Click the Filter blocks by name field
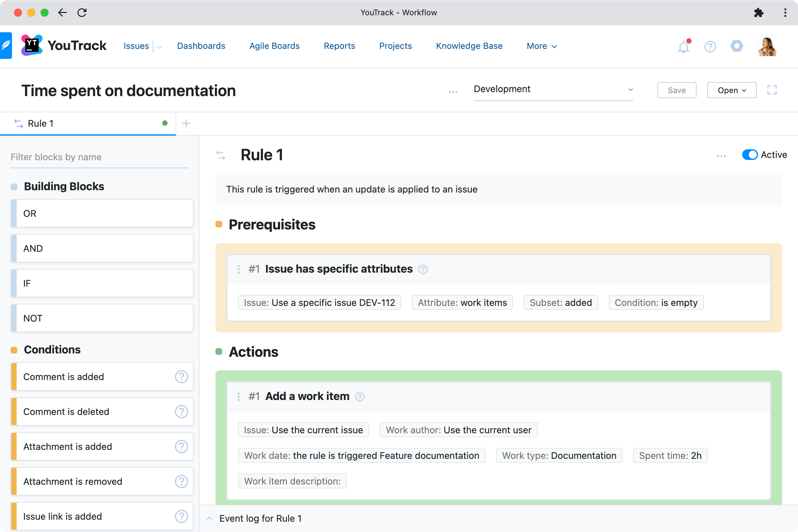This screenshot has width=798, height=532. click(x=98, y=157)
